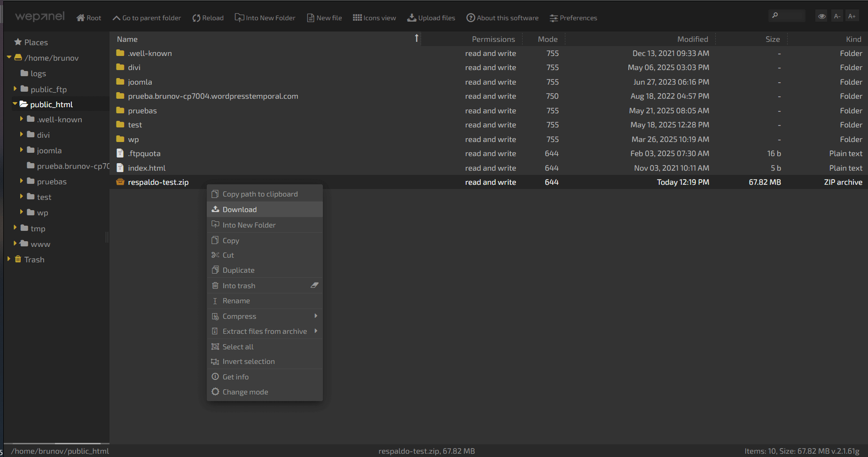
Task: Open About this software
Action: coord(502,18)
